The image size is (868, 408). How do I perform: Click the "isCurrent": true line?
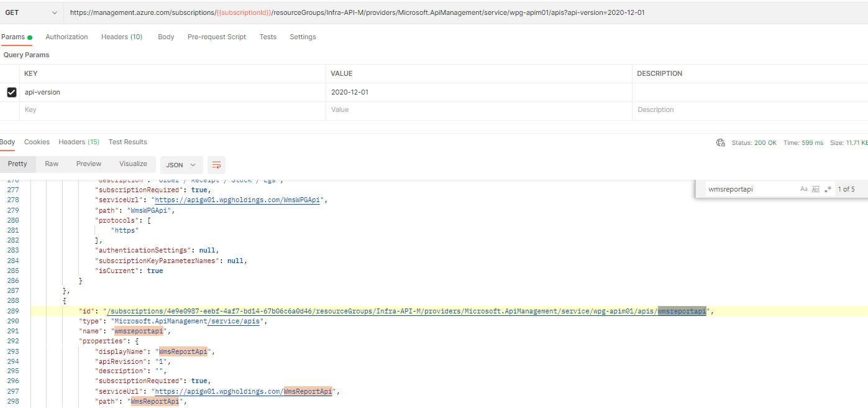pyautogui.click(x=129, y=271)
